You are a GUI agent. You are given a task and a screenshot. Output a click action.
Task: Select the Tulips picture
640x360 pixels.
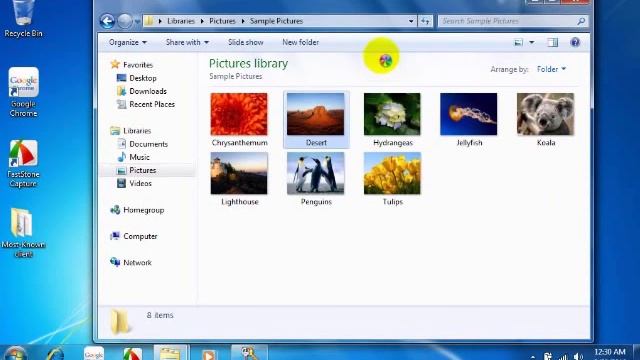[x=392, y=178]
